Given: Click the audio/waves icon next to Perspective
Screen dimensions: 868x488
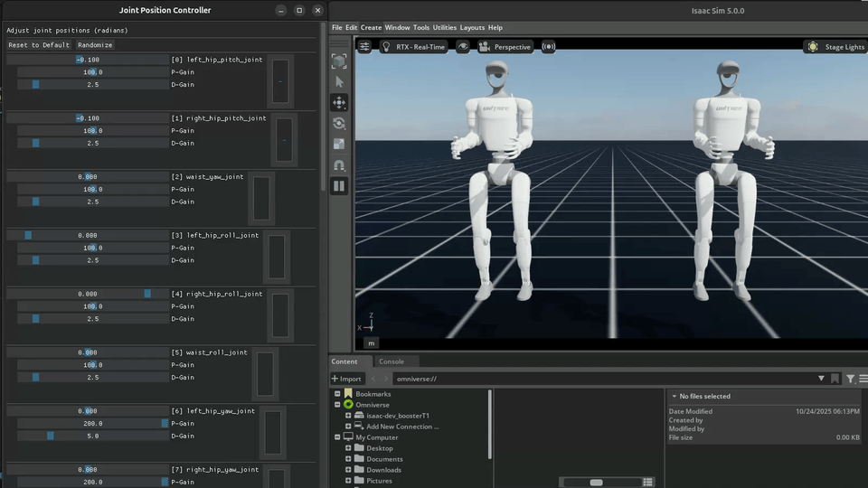Looking at the screenshot, I should pyautogui.click(x=549, y=46).
